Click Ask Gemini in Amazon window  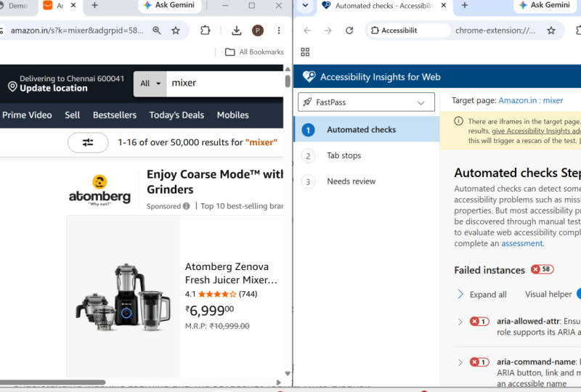[x=169, y=5]
